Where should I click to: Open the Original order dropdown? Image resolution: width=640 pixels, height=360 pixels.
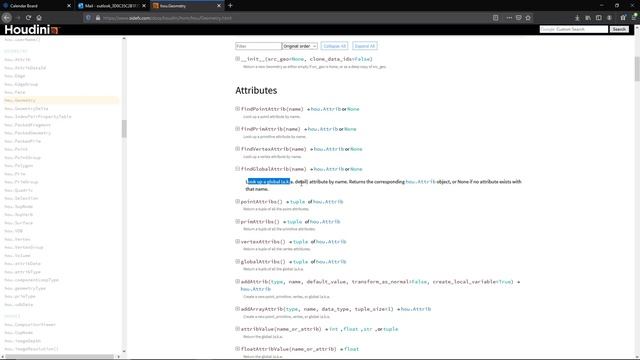point(300,46)
